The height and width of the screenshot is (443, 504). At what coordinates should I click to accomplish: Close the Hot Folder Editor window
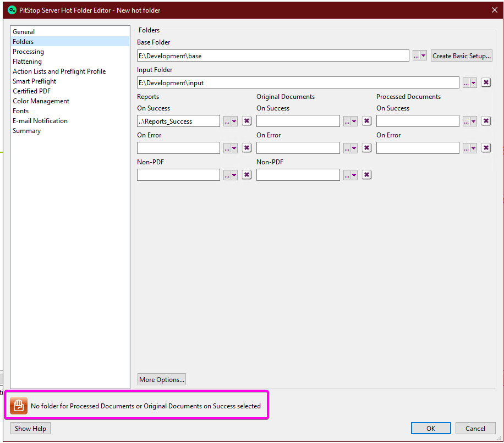point(495,10)
